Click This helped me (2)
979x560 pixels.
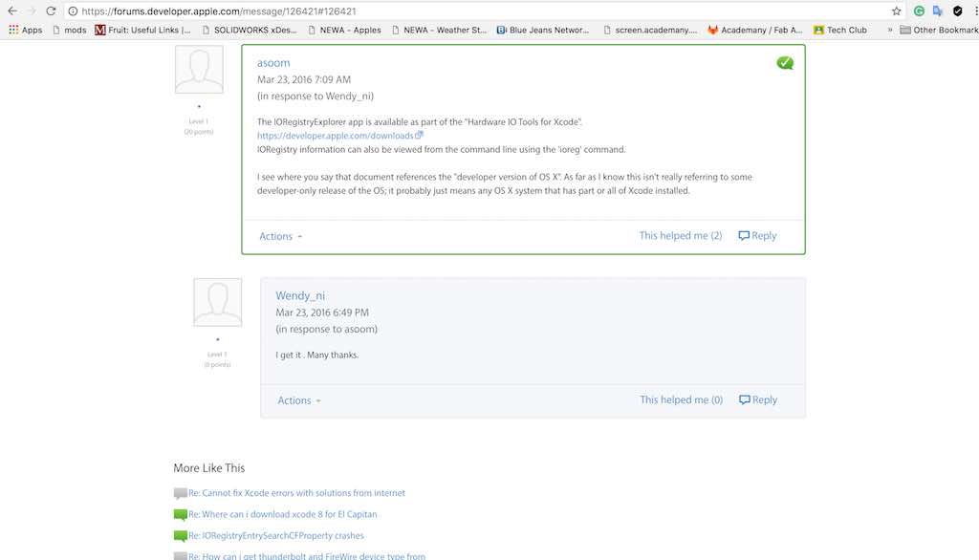pyautogui.click(x=681, y=235)
